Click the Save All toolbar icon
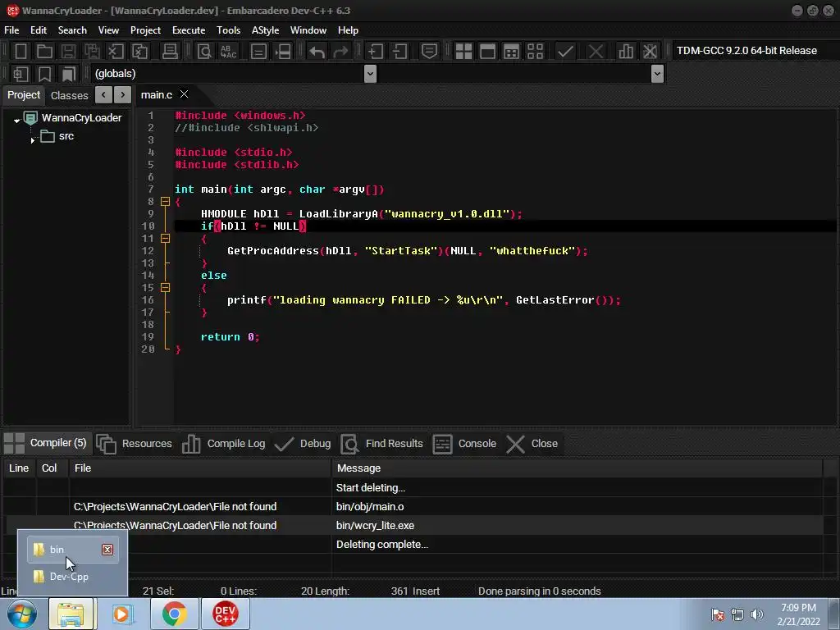 [x=92, y=51]
